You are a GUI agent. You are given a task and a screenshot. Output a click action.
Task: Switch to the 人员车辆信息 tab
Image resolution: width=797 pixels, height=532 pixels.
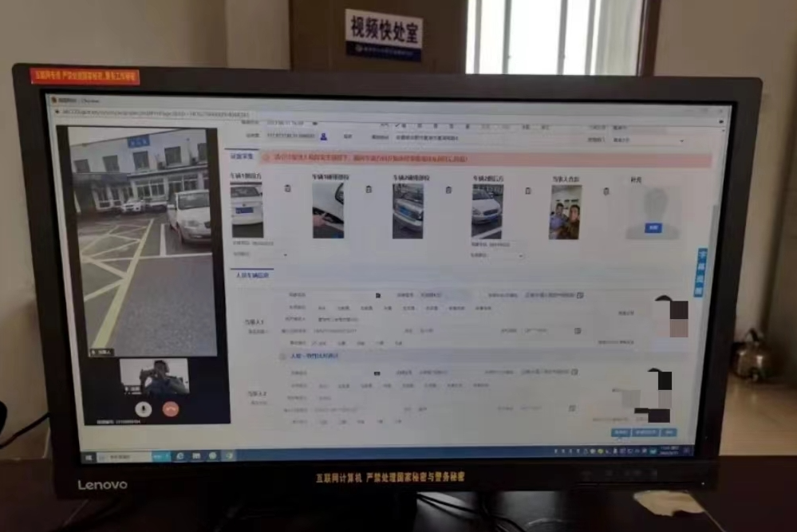click(x=252, y=275)
